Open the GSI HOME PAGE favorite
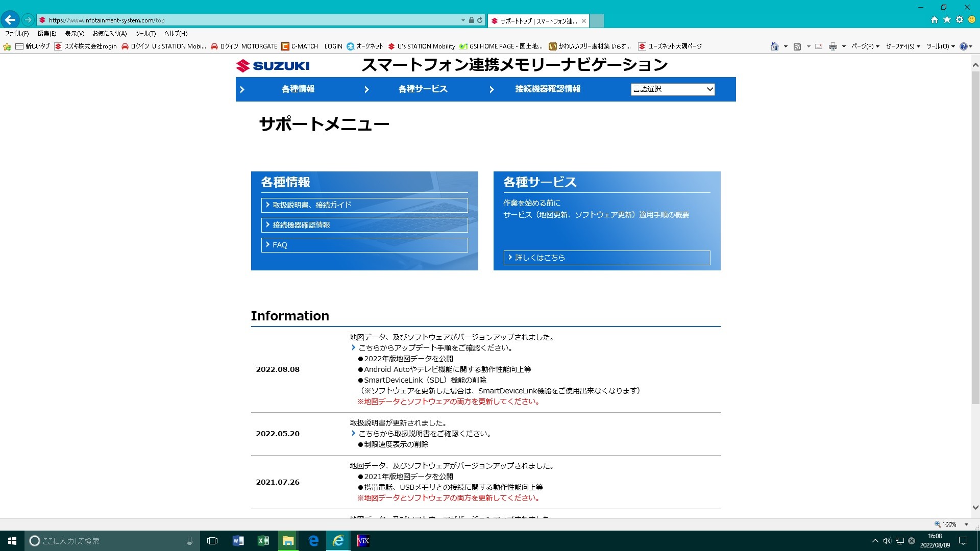 [x=501, y=46]
